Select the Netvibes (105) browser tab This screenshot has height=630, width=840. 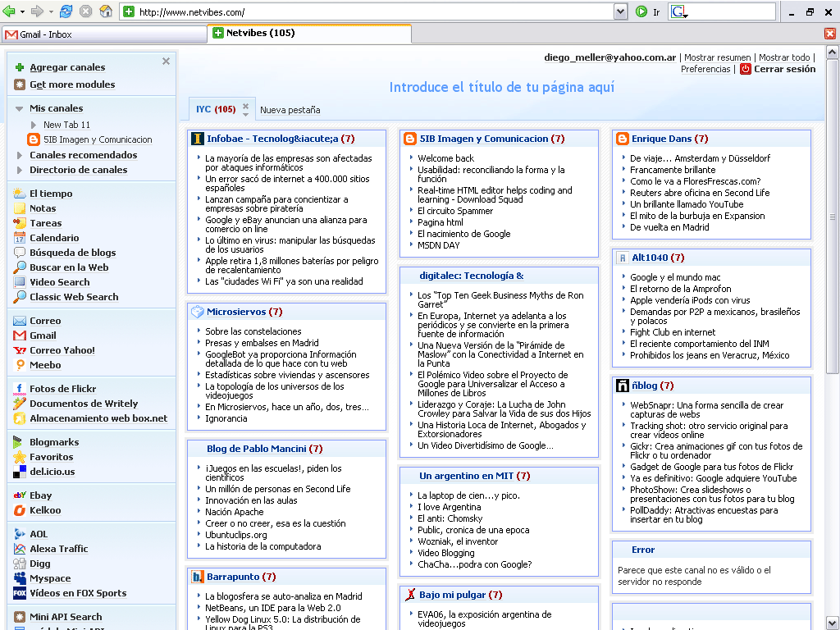click(309, 33)
